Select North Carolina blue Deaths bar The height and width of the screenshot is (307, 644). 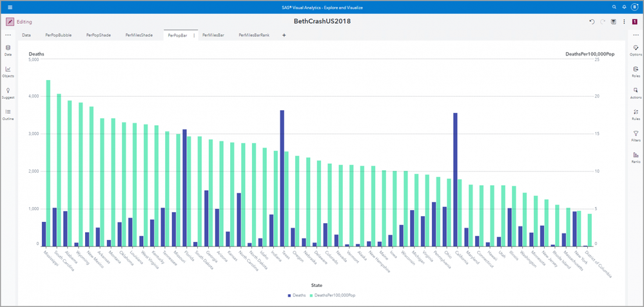click(239, 219)
